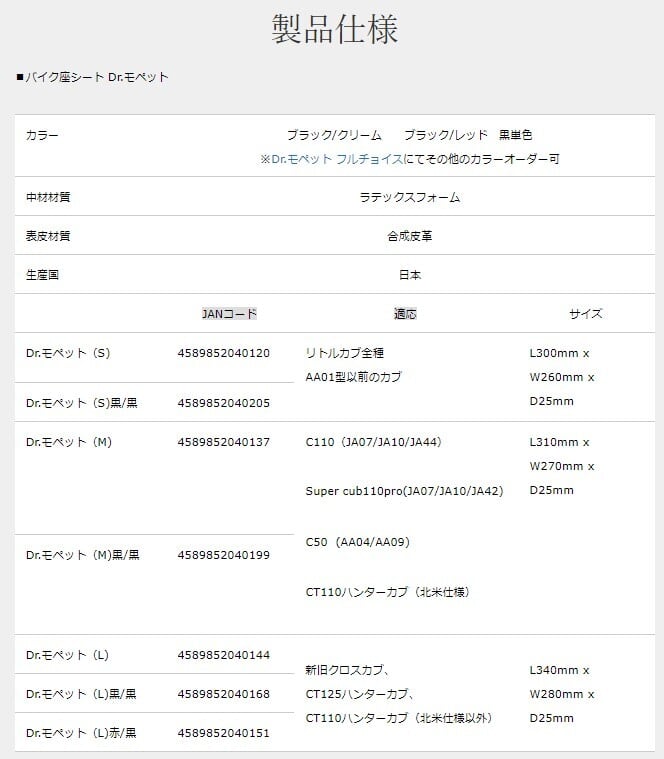Select the L300mm x size value
The width and height of the screenshot is (664, 759).
pos(559,353)
